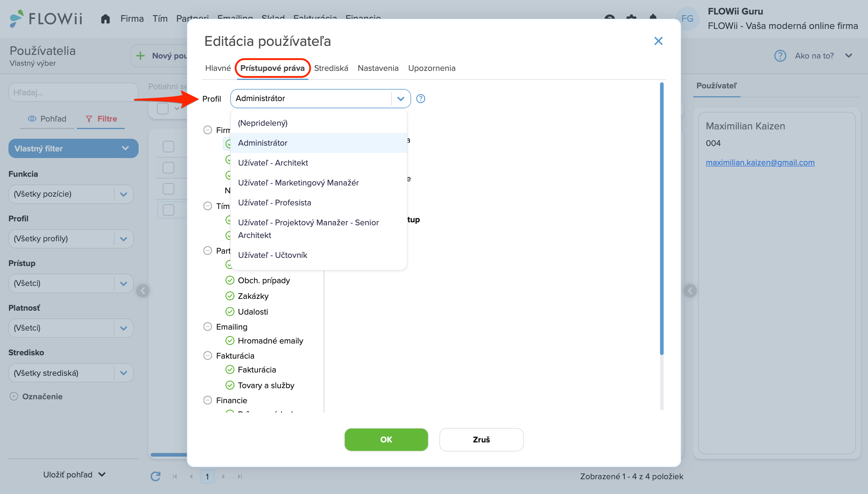The width and height of the screenshot is (868, 494).
Task: Switch to the Hlavné tab
Action: (218, 68)
